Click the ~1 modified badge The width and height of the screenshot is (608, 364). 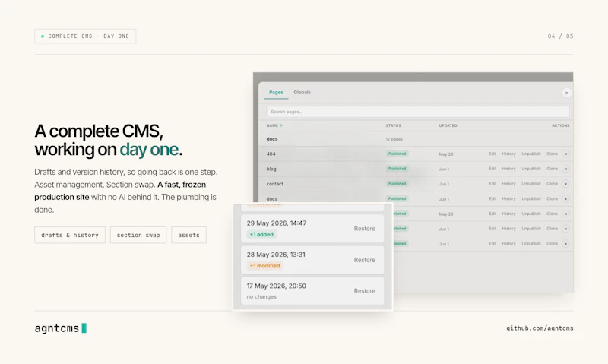coord(264,266)
